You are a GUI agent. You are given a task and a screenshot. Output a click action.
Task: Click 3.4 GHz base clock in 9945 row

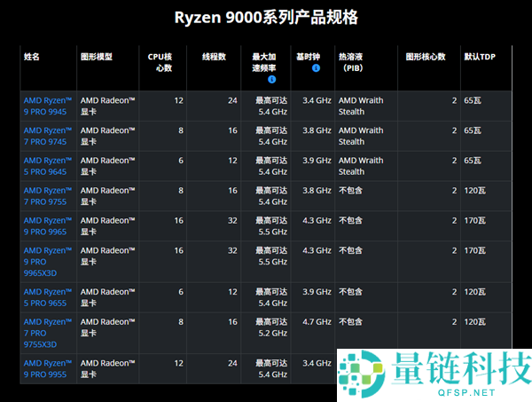[x=317, y=100]
